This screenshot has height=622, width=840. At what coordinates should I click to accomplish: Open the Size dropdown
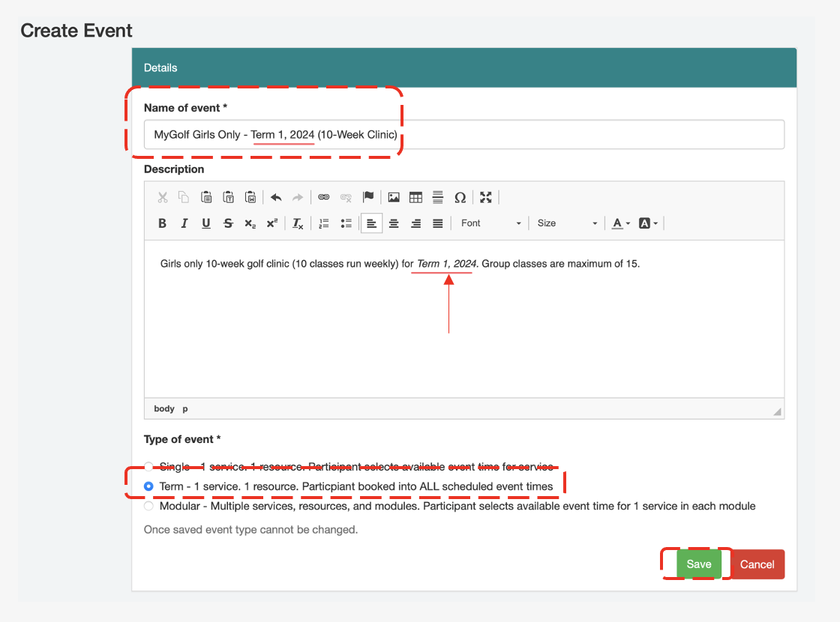[x=567, y=223]
